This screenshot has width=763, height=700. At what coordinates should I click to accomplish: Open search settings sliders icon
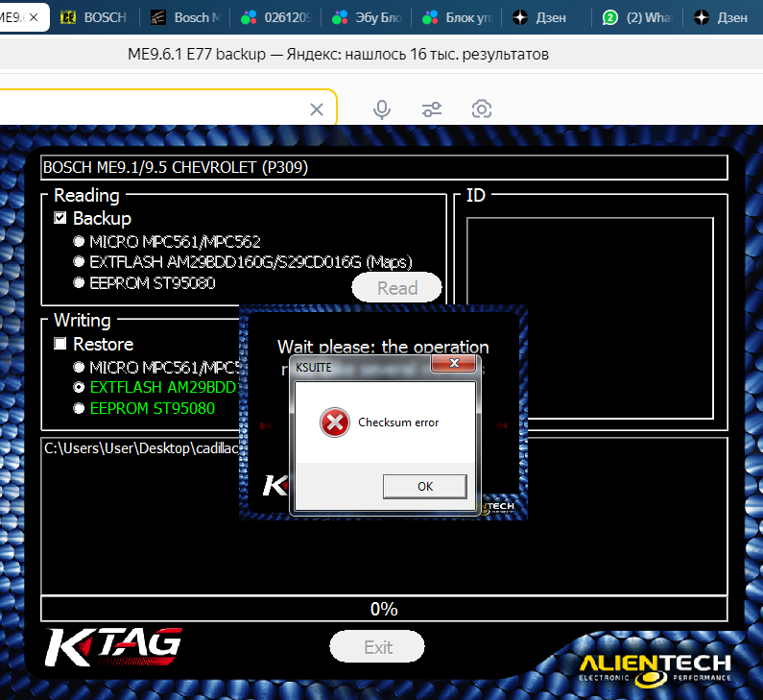432,109
